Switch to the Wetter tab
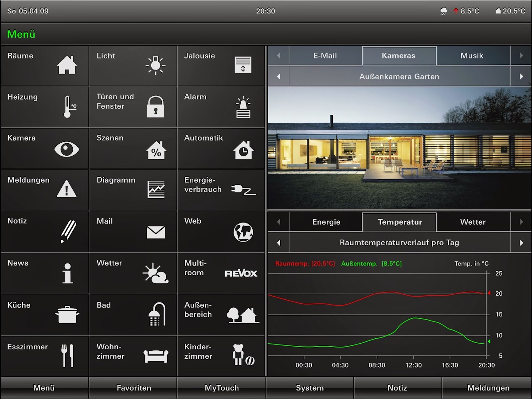 [473, 222]
